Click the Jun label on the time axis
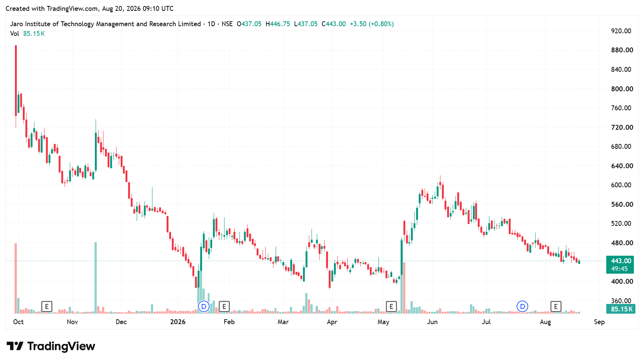The height and width of the screenshot is (363, 644). point(433,322)
